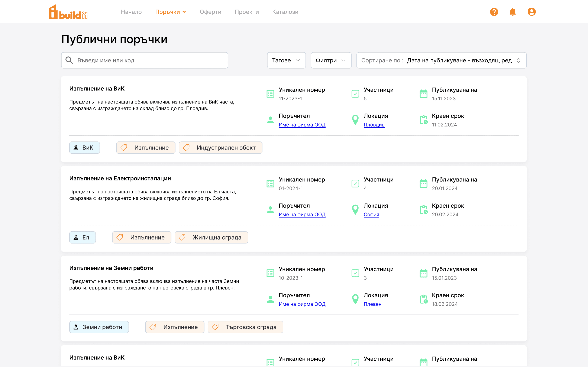Viewport: 588px width, 367px height.
Task: Expand the Тагове dropdown
Action: click(286, 60)
